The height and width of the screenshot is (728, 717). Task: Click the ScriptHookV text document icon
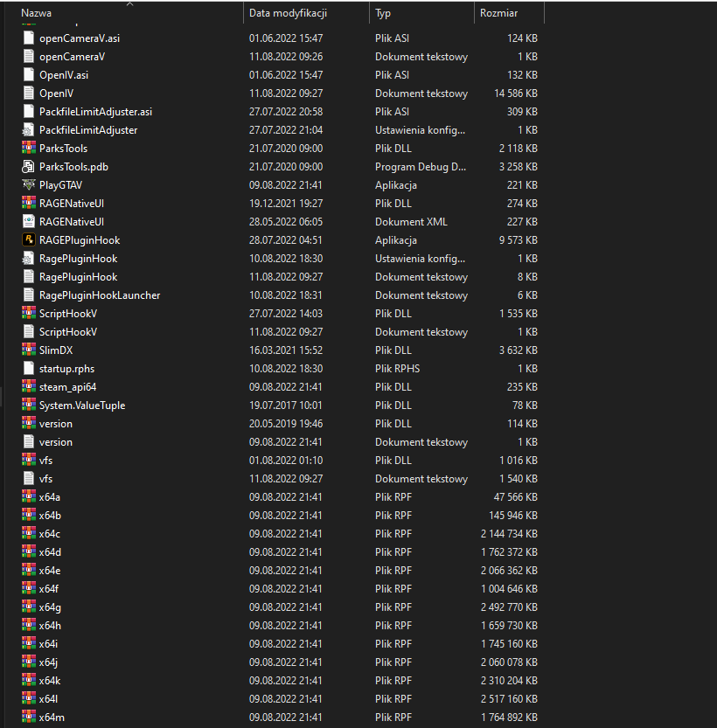[29, 331]
